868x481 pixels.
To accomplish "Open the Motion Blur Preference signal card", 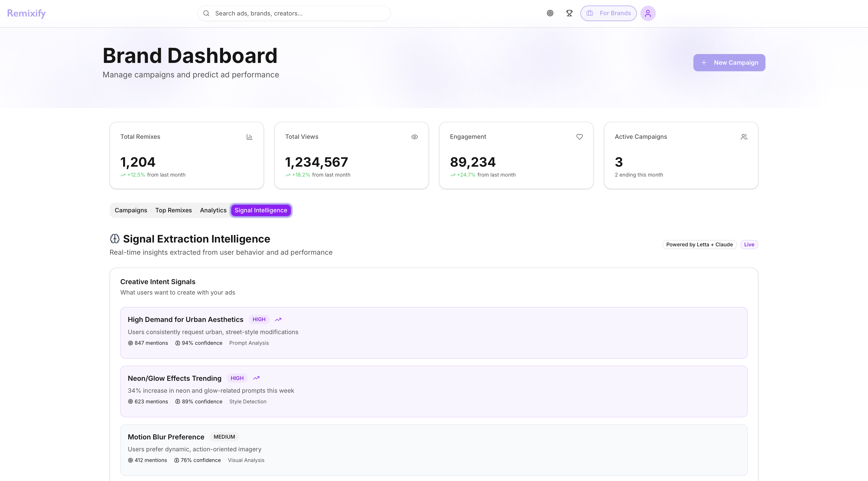I will point(434,450).
